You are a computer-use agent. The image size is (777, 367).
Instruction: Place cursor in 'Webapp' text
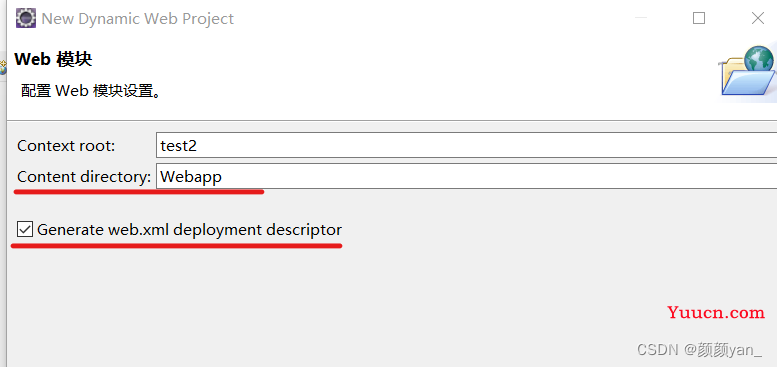pyautogui.click(x=191, y=177)
